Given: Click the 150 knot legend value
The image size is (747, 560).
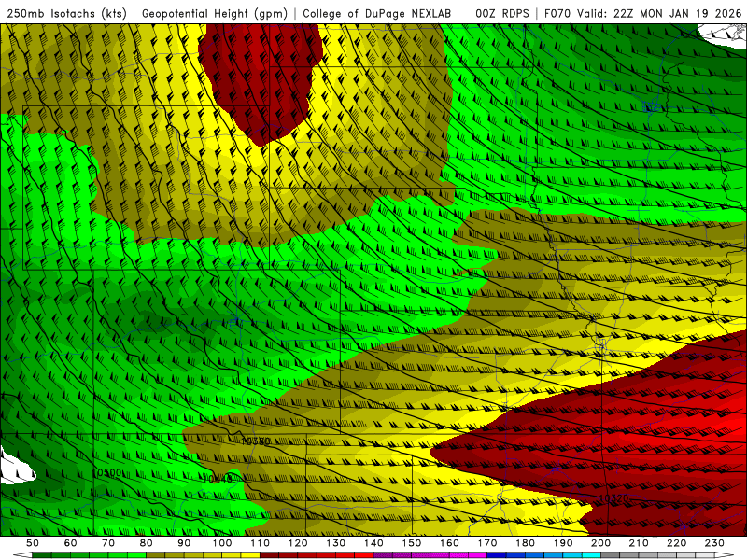Looking at the screenshot, I should 412,543.
